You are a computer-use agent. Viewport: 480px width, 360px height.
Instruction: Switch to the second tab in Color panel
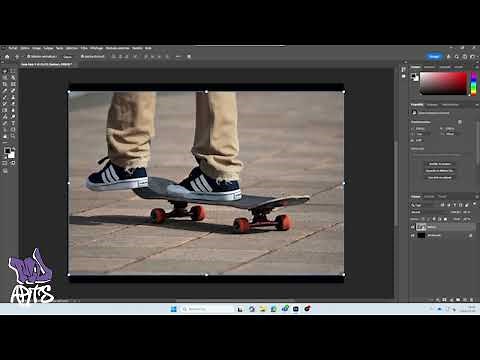click(x=429, y=67)
